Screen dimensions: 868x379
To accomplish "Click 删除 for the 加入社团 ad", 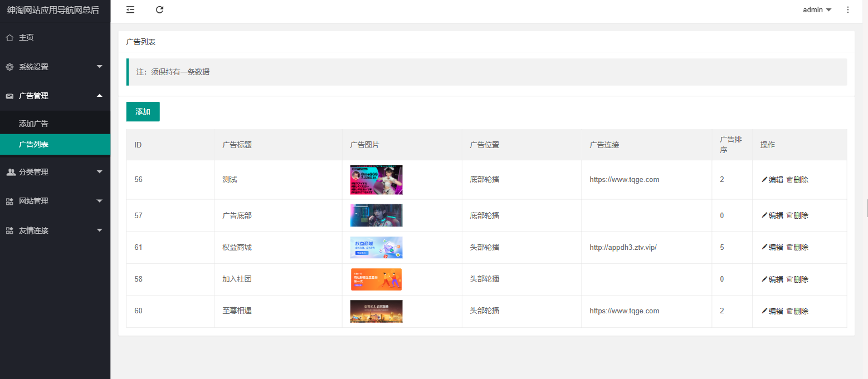I will point(797,279).
